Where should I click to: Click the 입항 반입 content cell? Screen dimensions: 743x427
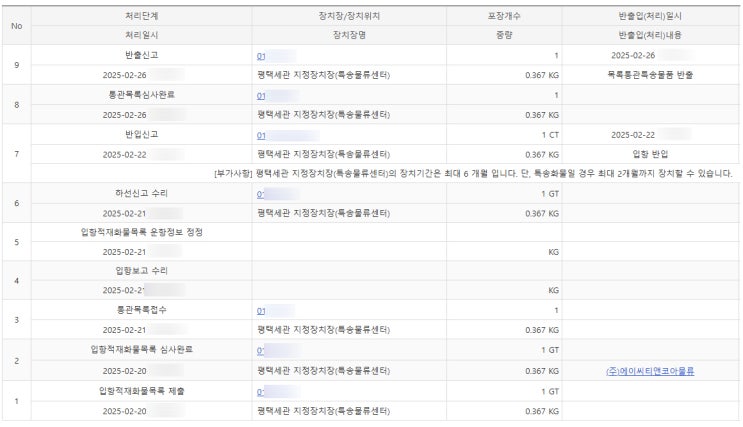650,154
